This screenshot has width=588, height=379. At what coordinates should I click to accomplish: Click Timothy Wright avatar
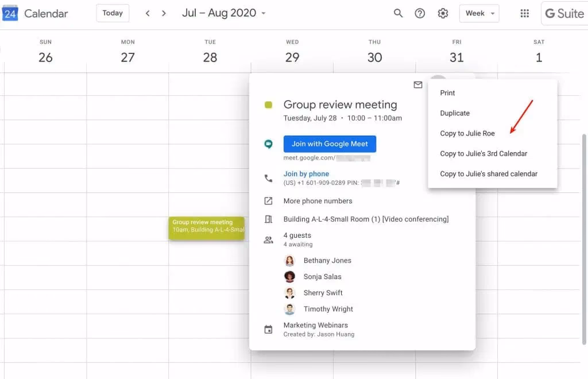[289, 309]
